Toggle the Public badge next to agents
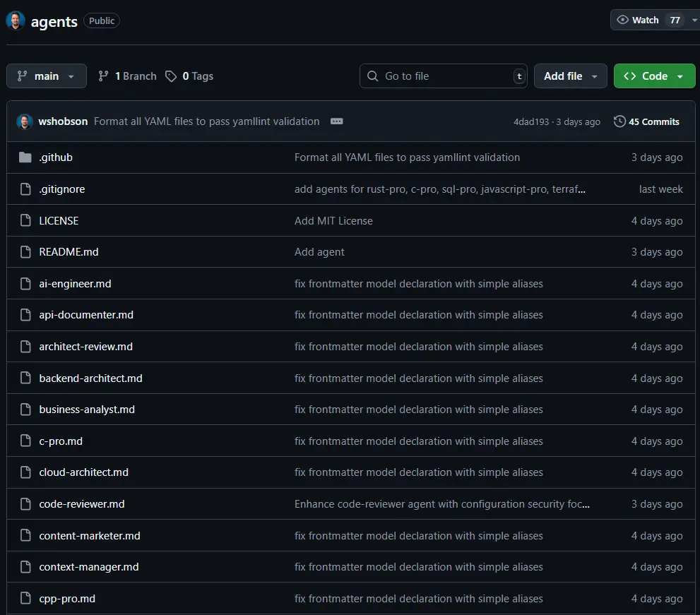This screenshot has height=615, width=700. tap(101, 20)
